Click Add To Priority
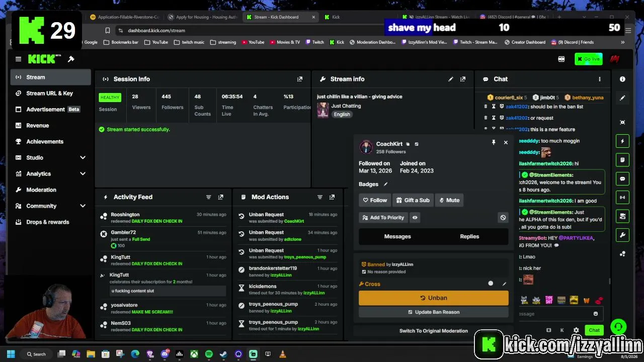 [x=382, y=218]
